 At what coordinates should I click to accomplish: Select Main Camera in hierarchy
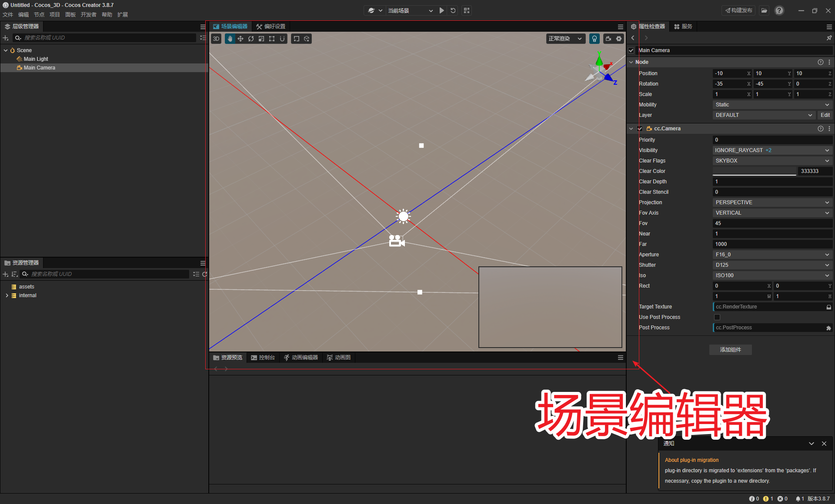39,68
